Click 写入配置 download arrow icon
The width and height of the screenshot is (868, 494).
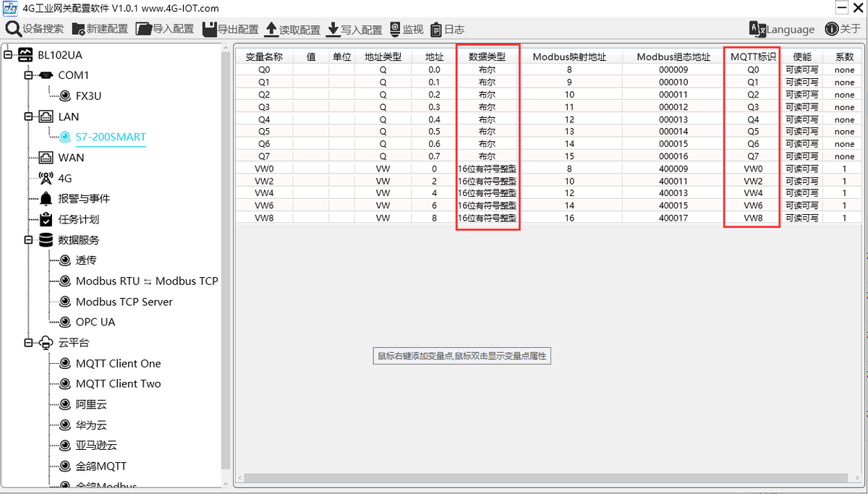(333, 29)
